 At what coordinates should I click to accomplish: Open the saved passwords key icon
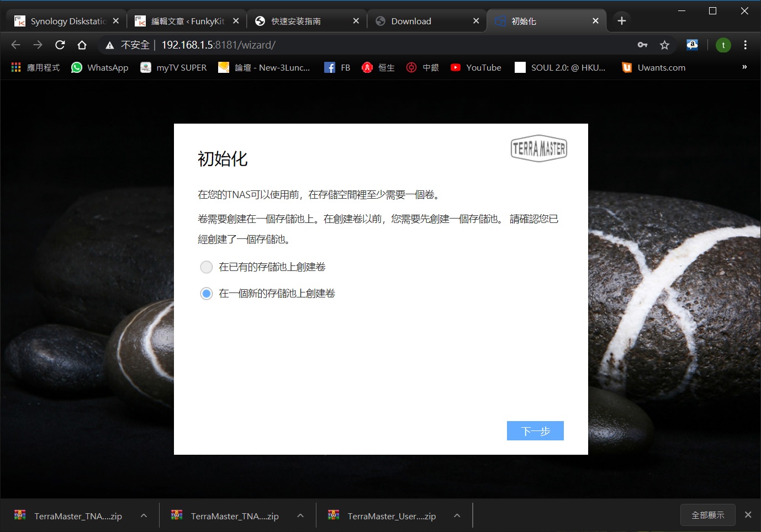click(642, 45)
